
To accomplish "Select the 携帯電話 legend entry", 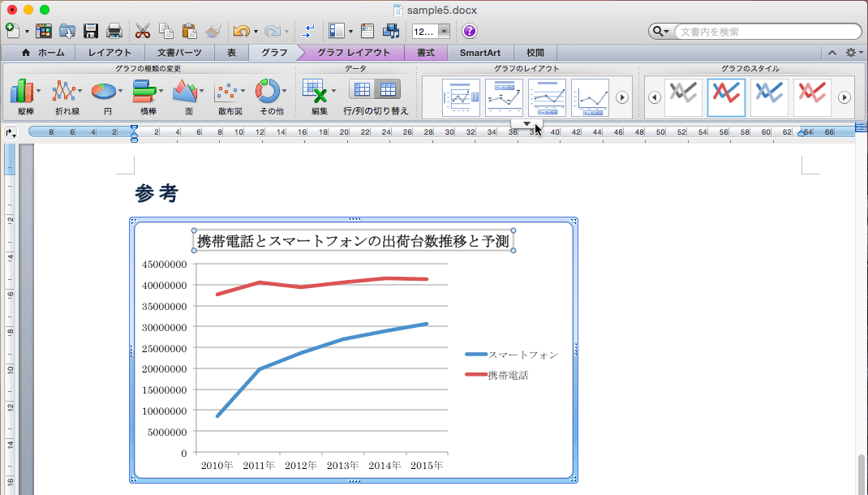I will pyautogui.click(x=497, y=375).
